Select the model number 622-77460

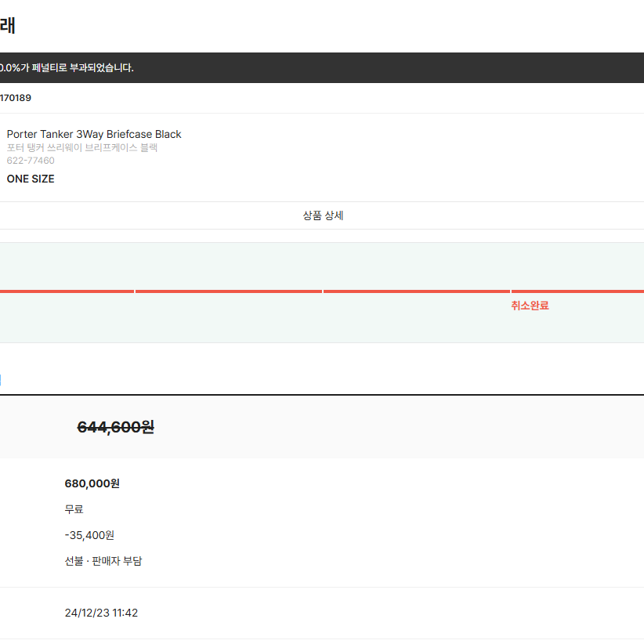31,161
